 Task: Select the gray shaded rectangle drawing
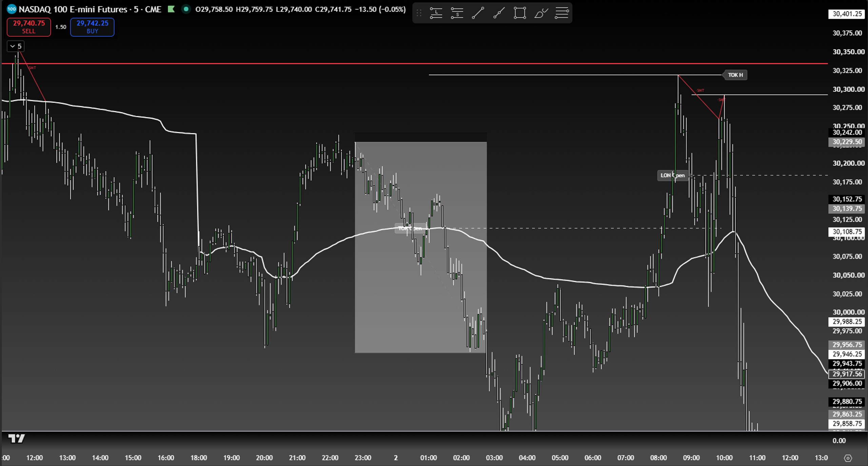point(420,247)
